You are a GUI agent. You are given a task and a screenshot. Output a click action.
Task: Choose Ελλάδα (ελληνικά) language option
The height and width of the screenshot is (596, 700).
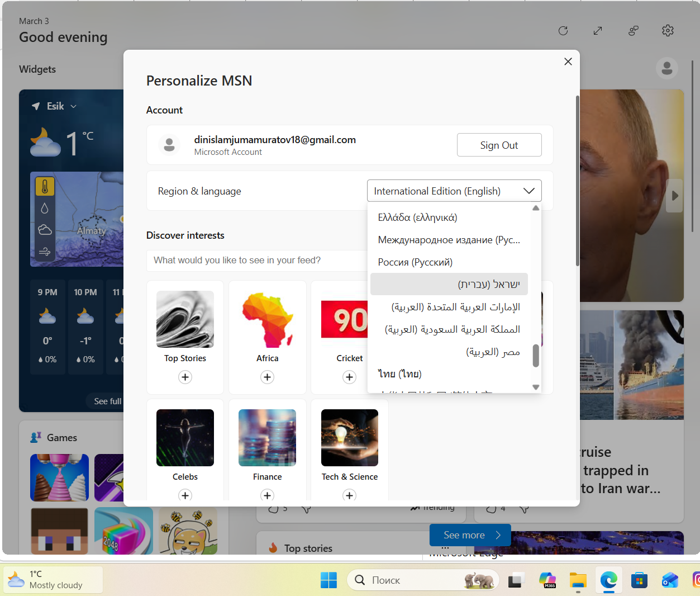click(417, 217)
